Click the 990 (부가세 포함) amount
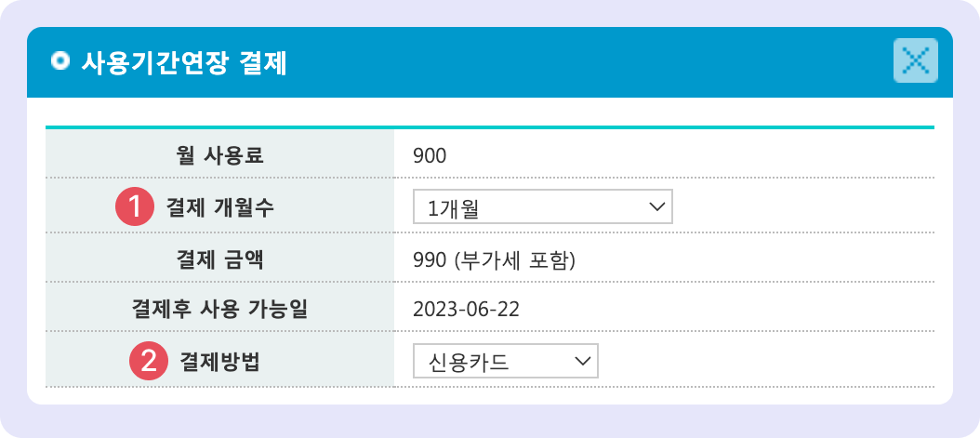980x438 pixels. [494, 259]
